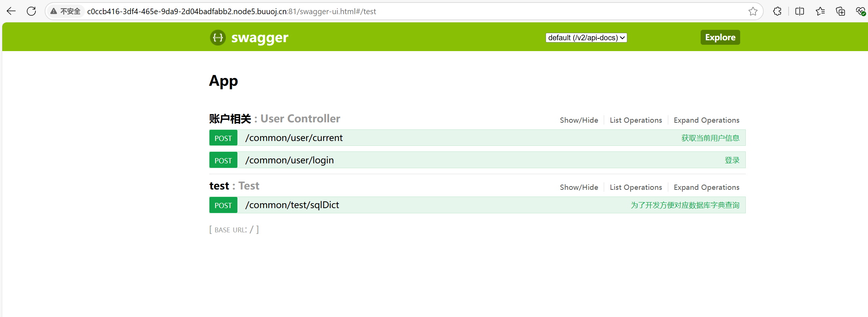This screenshot has width=868, height=317.
Task: Click the browser back arrow
Action: pos(11,11)
